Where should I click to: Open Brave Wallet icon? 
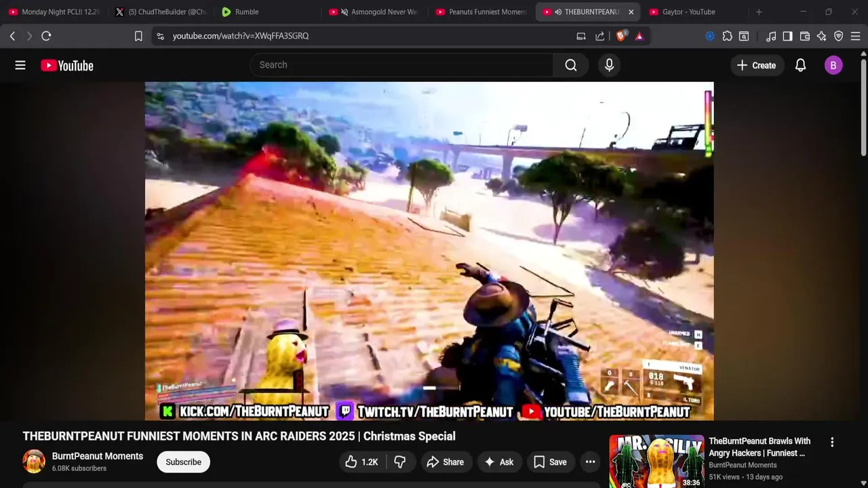(805, 36)
